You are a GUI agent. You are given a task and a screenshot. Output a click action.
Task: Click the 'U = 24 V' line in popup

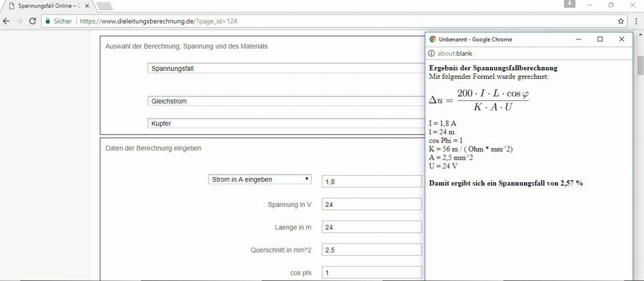coord(443,166)
